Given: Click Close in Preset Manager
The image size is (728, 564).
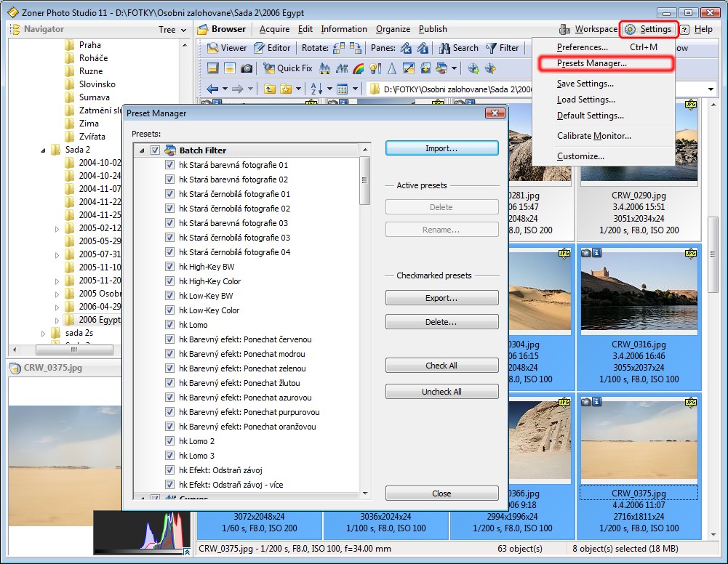Looking at the screenshot, I should pyautogui.click(x=441, y=493).
